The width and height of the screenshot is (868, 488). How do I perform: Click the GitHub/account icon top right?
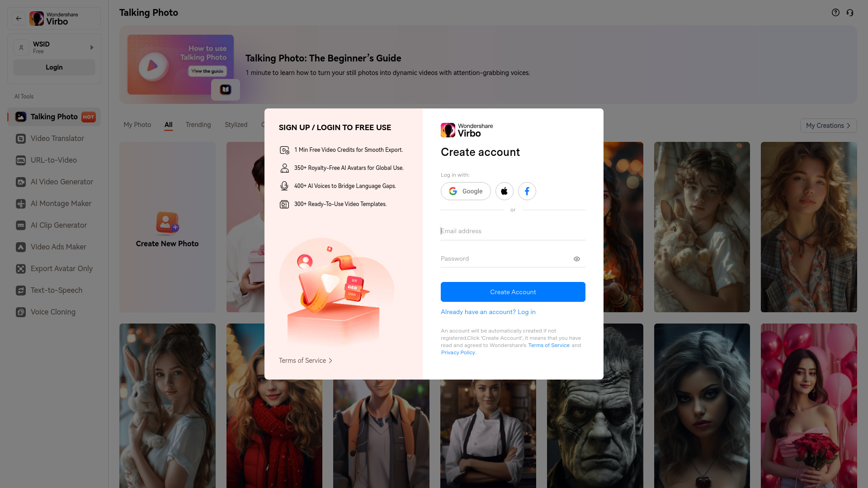(849, 13)
